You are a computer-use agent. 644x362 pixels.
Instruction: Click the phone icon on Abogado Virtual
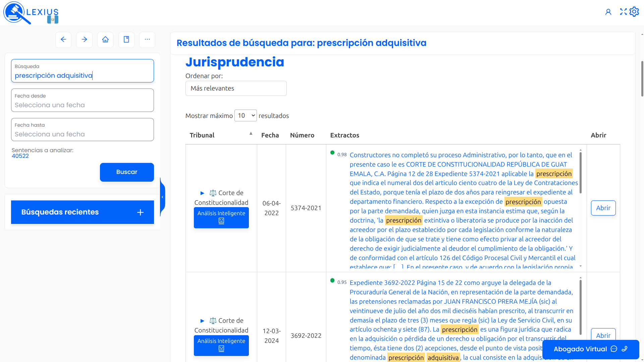tap(625, 349)
